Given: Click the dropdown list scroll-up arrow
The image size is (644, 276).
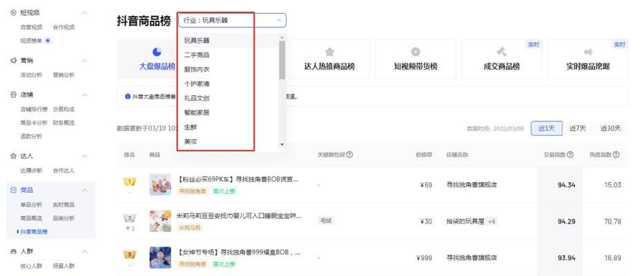Looking at the screenshot, I should click(x=282, y=38).
